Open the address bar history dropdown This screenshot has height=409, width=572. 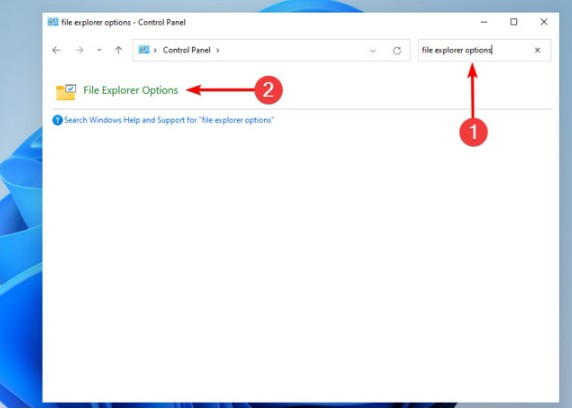pos(372,51)
